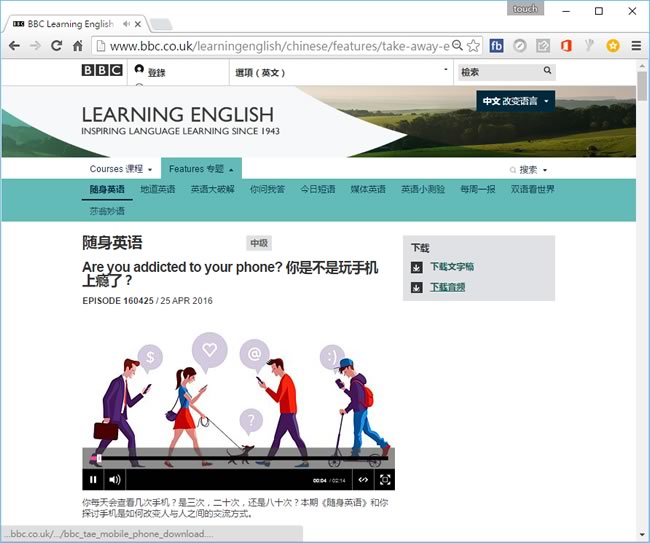
Task: Click the yellow star extension icon
Action: (x=613, y=46)
